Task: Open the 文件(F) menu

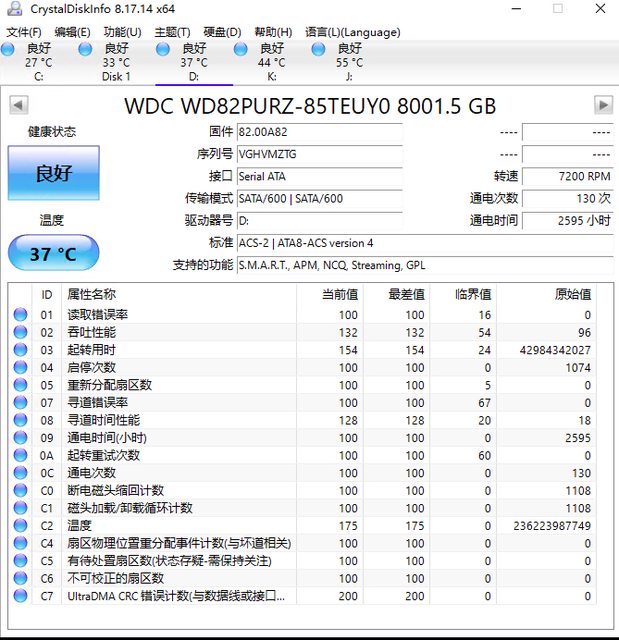Action: (x=24, y=32)
